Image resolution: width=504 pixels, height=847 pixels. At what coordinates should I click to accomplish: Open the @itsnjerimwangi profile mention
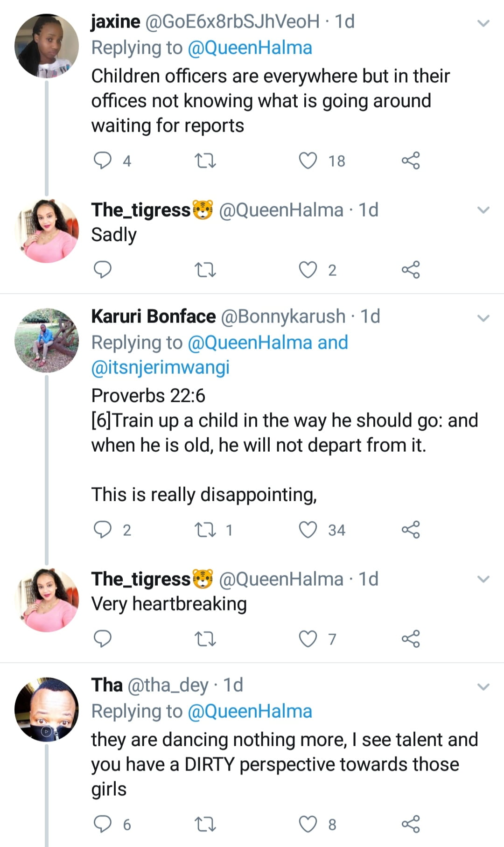pos(161,368)
